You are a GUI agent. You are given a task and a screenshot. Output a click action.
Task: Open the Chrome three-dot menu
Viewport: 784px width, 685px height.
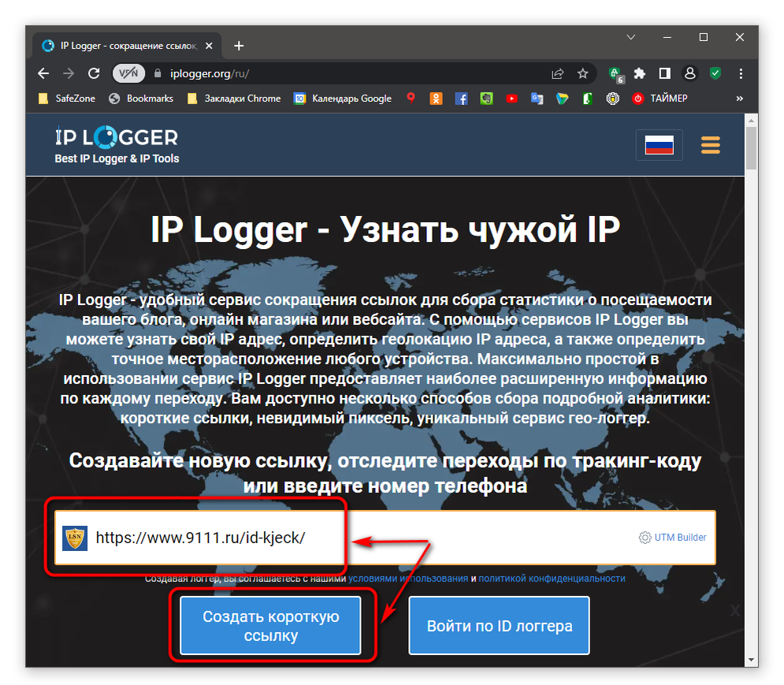(x=741, y=73)
